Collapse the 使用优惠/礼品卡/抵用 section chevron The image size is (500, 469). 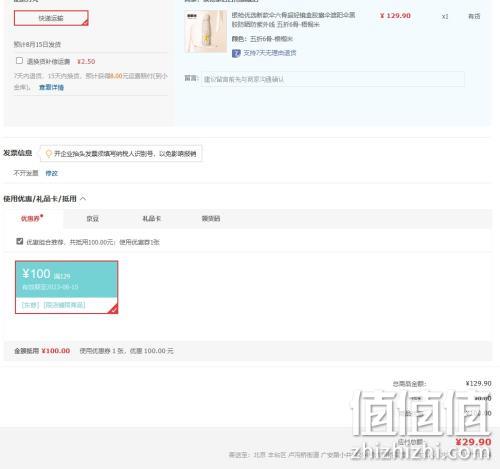pos(83,199)
